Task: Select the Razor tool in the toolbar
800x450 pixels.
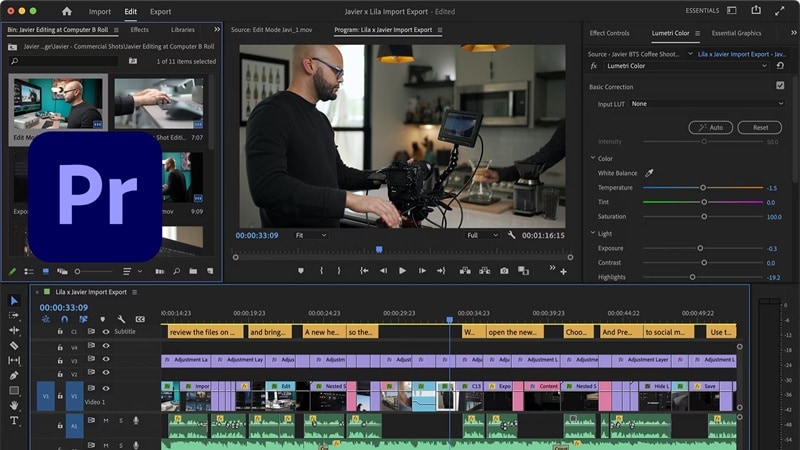Action: pyautogui.click(x=14, y=345)
